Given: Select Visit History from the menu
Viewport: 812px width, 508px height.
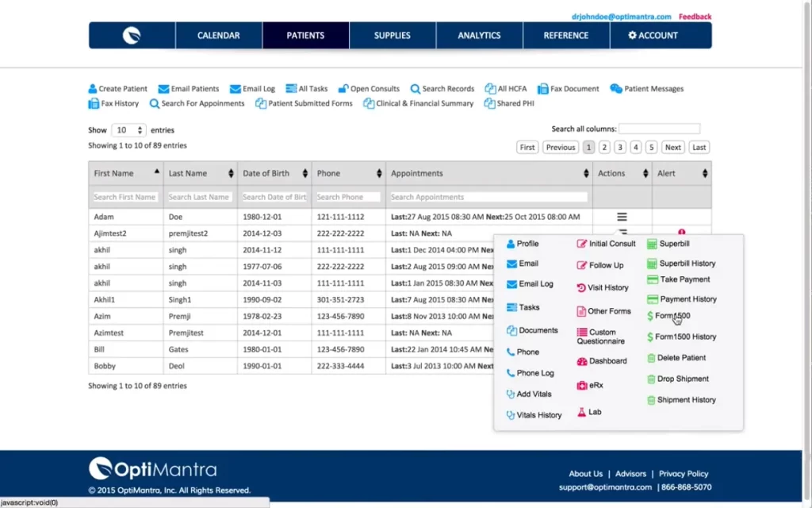Looking at the screenshot, I should coord(603,287).
